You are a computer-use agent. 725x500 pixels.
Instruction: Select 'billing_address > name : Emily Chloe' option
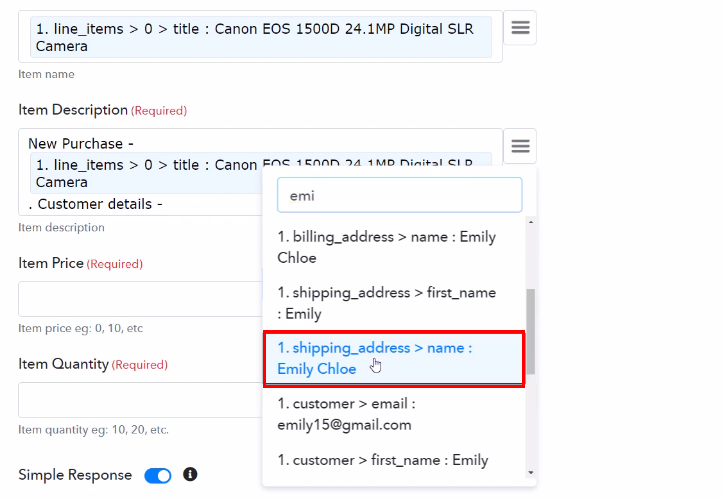pos(394,247)
